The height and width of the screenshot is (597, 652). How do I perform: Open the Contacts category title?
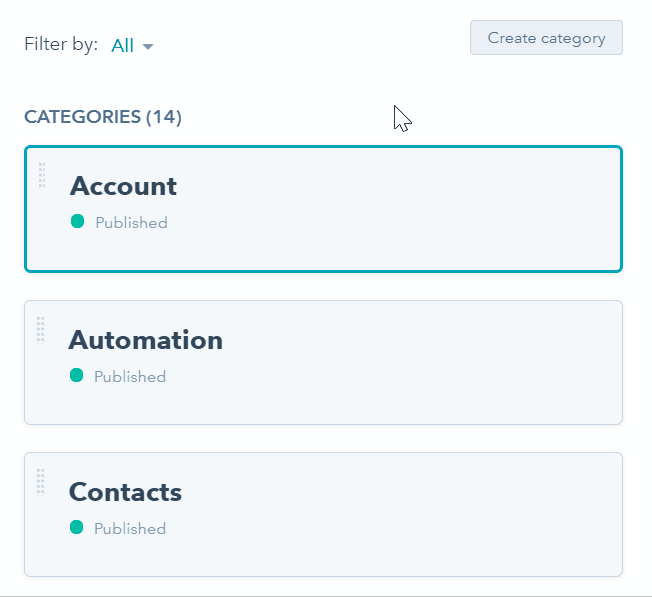[x=125, y=492]
